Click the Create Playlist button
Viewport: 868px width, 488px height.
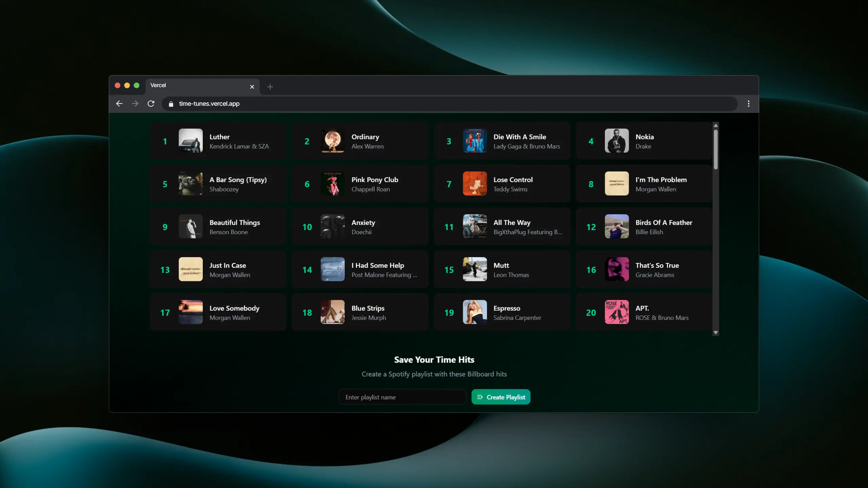click(x=501, y=397)
